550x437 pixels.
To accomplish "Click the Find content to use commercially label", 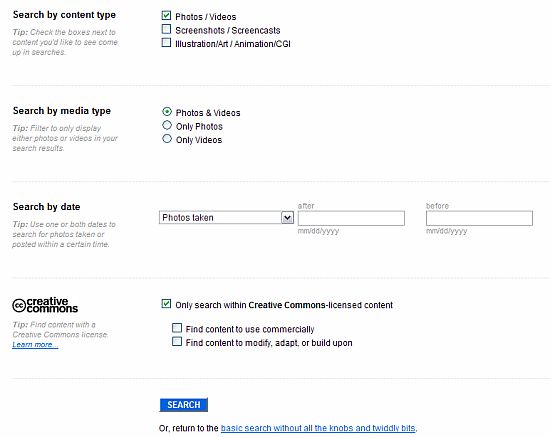I will (250, 329).
